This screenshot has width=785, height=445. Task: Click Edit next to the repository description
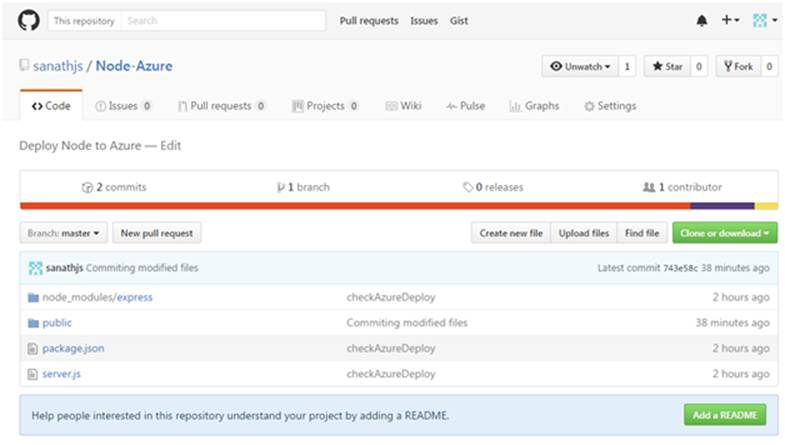[x=171, y=146]
